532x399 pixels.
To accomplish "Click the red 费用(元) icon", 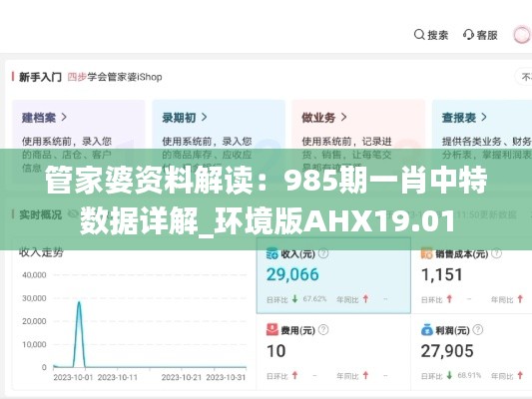I will pos(272,330).
